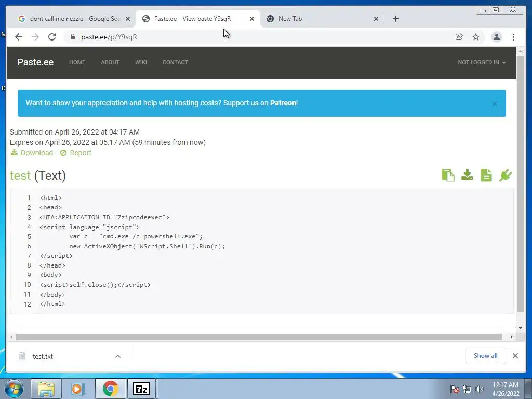Click the script language="jscript" line
Image resolution: width=532 pixels, height=399 pixels.
89,227
